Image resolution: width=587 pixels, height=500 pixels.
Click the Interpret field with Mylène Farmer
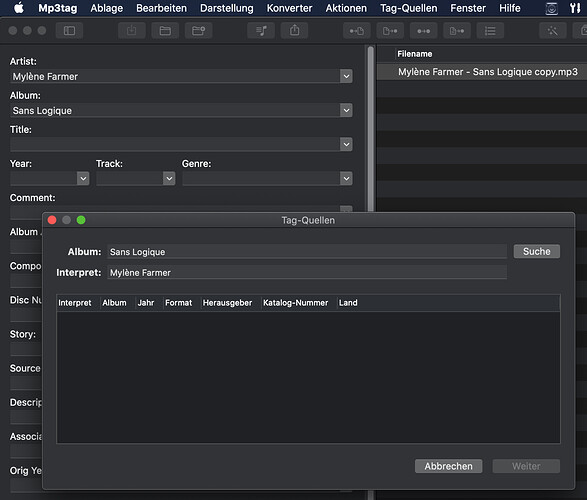click(307, 272)
